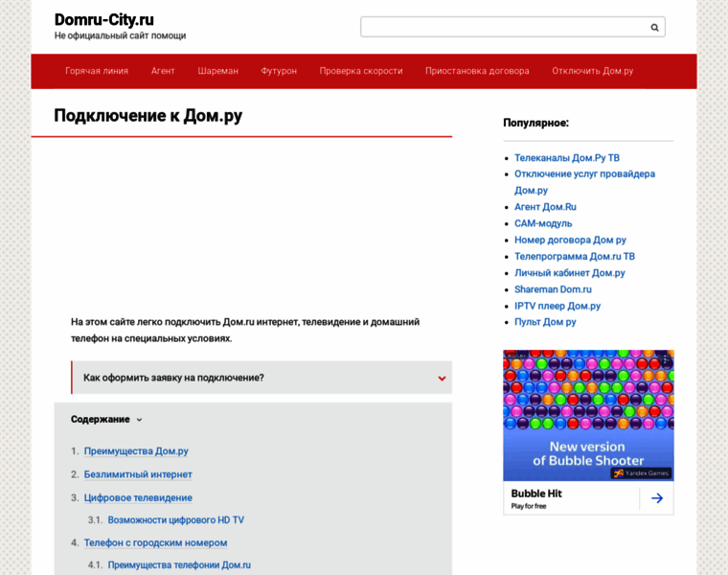
Task: Open Личный кабинет Дом.ру link
Action: click(x=569, y=273)
